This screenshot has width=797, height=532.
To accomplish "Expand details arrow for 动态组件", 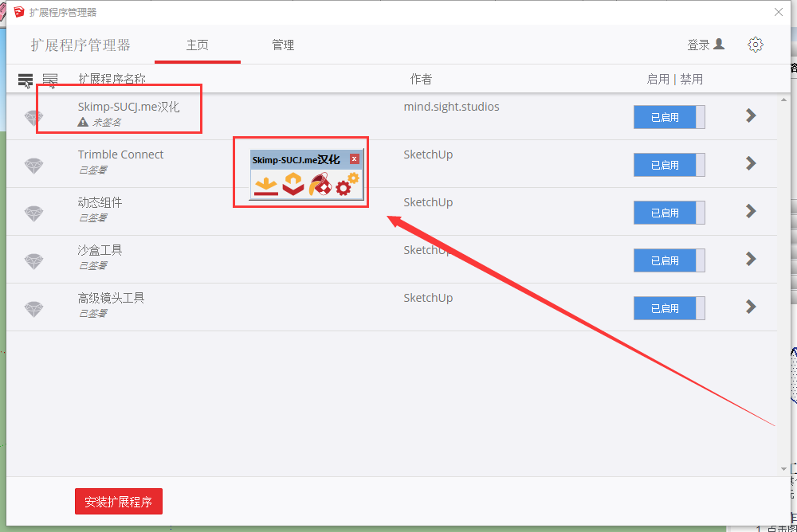I will click(751, 211).
